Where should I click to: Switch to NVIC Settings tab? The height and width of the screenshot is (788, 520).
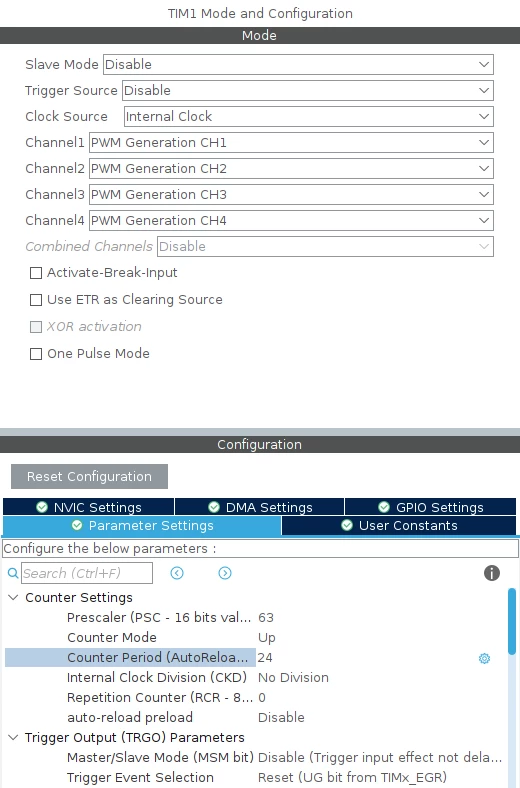click(88, 507)
